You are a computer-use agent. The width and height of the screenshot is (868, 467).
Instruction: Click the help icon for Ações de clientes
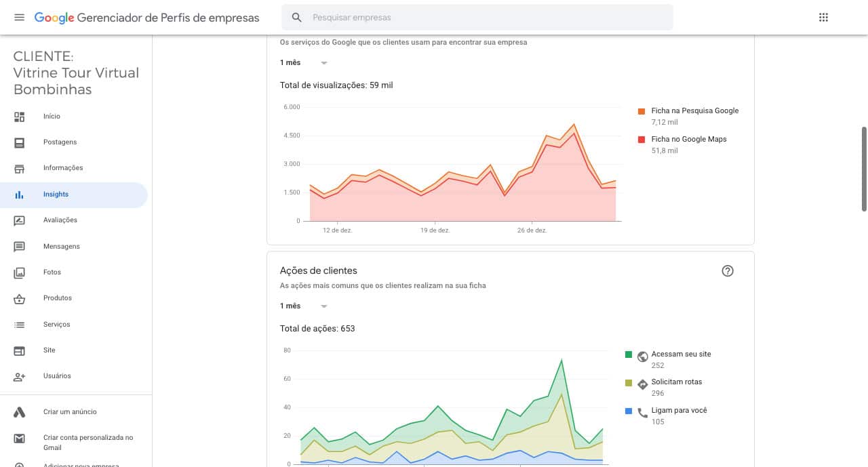tap(728, 271)
